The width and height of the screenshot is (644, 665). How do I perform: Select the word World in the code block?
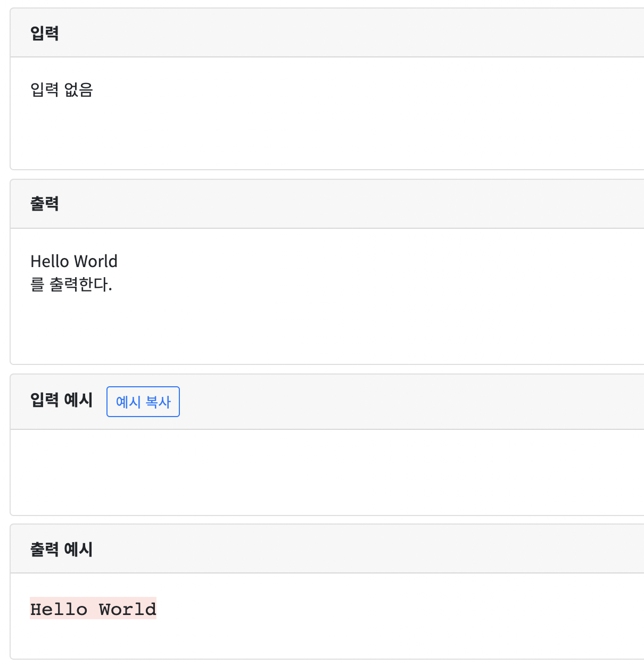[128, 609]
